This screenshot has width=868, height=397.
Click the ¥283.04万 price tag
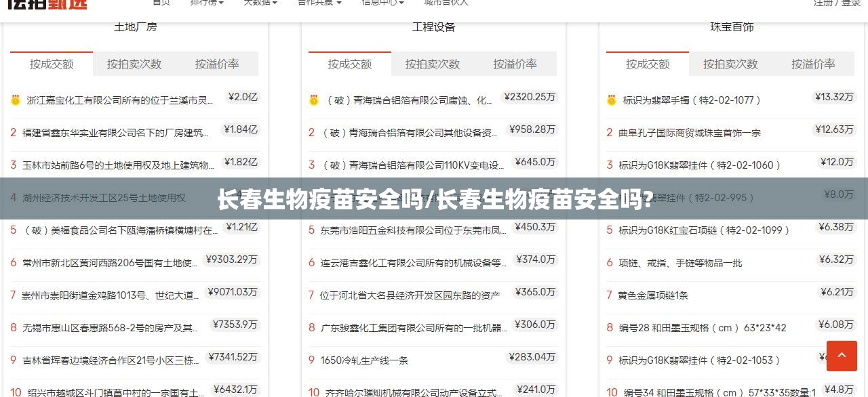[532, 357]
